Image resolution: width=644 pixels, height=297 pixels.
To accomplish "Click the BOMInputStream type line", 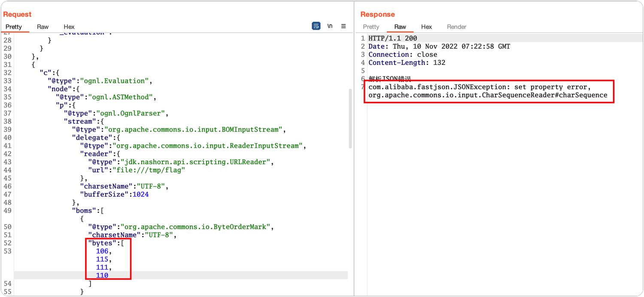I will [x=179, y=129].
